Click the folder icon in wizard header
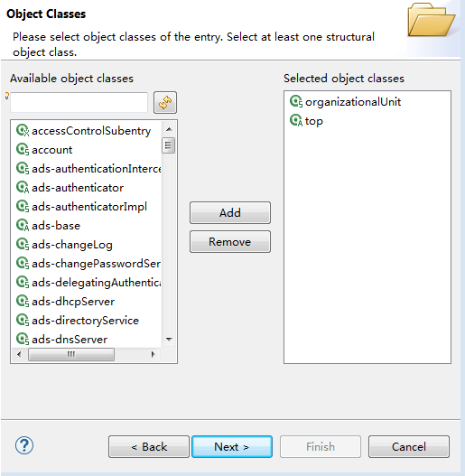 tap(431, 20)
